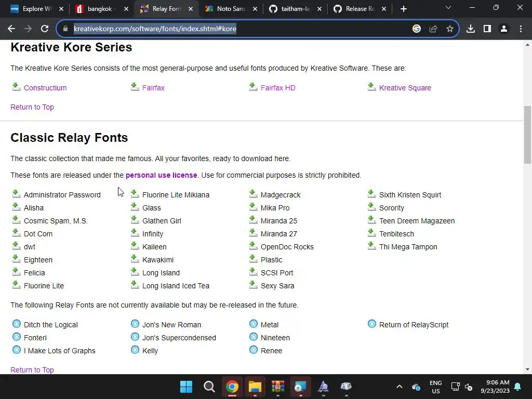Click the Fluorine Lite Mikiana font name

click(x=176, y=195)
